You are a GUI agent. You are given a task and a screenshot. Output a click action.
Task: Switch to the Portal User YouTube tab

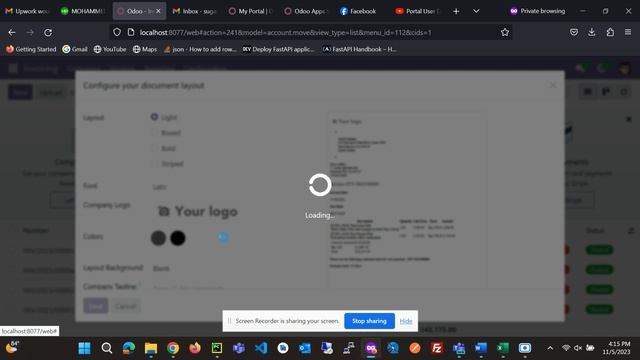pos(418,11)
